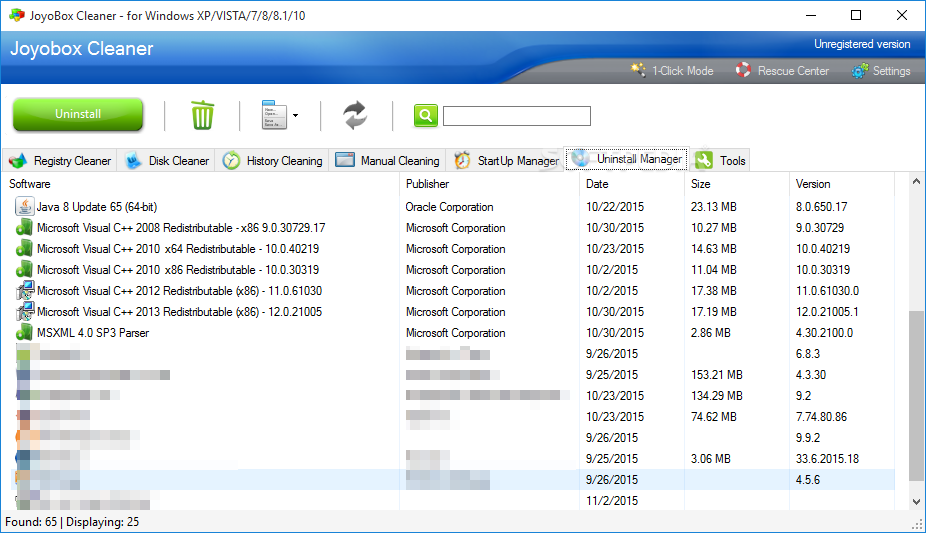Click version 7.74.80.86 cell

tap(821, 417)
